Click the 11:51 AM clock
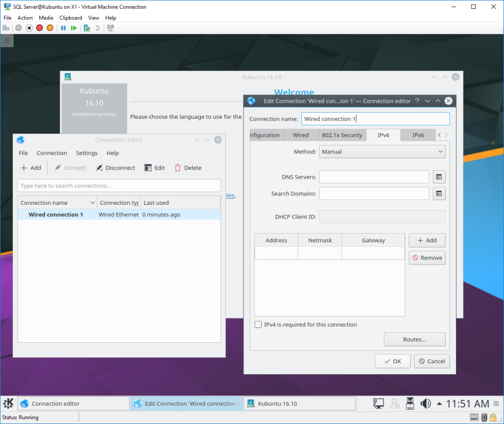The width and height of the screenshot is (504, 424). [468, 404]
